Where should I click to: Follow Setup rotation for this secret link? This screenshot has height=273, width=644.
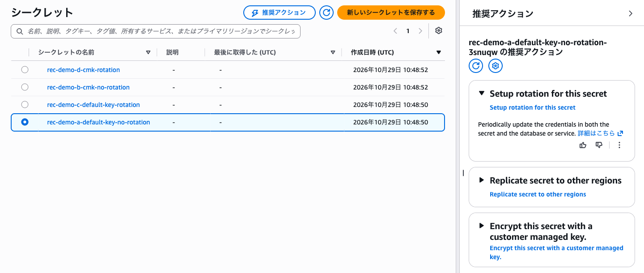pos(533,107)
